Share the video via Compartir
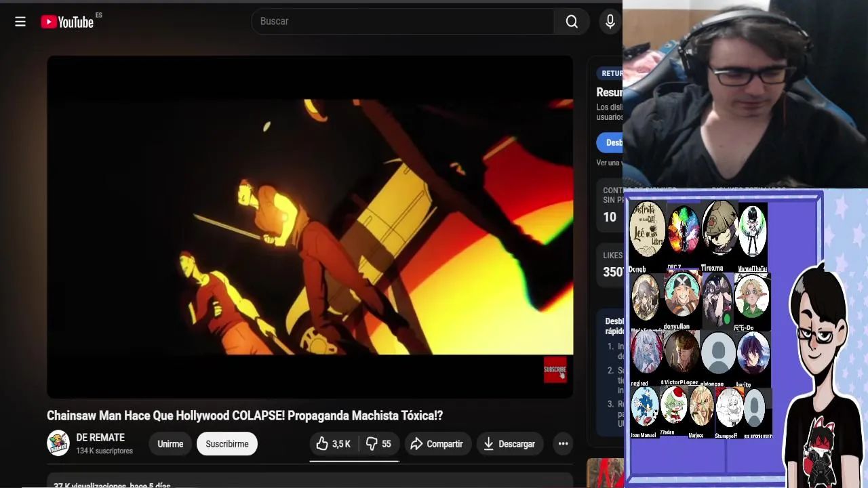Screen dimensions: 868x488 click(x=437, y=444)
